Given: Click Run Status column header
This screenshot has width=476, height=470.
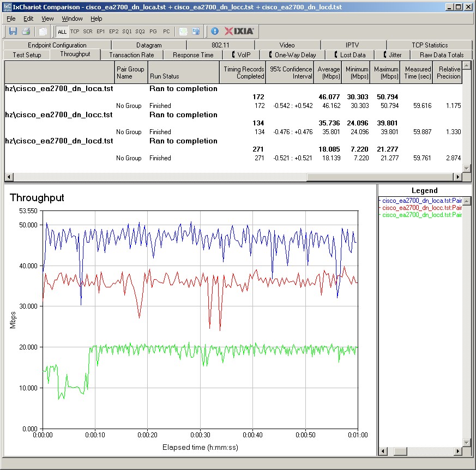Looking at the screenshot, I should [184, 73].
